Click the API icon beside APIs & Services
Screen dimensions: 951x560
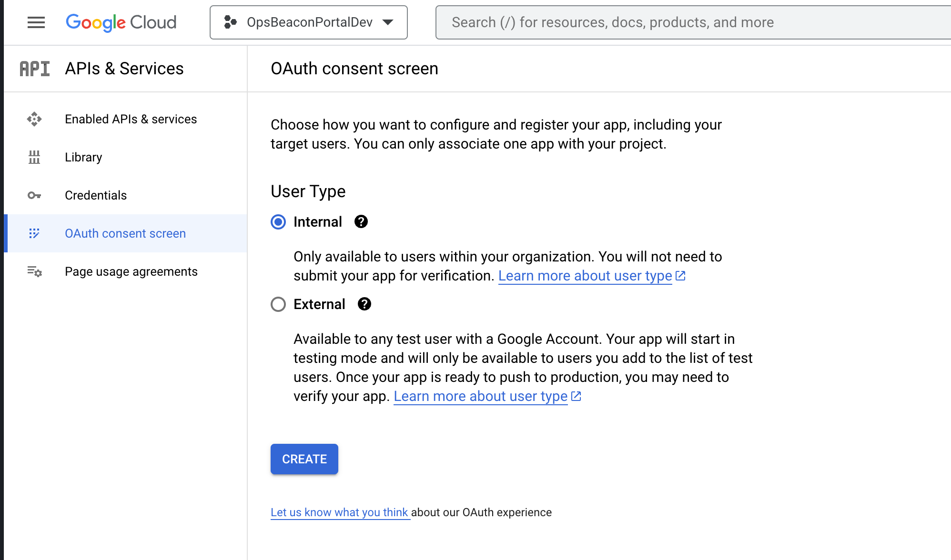pos(35,69)
